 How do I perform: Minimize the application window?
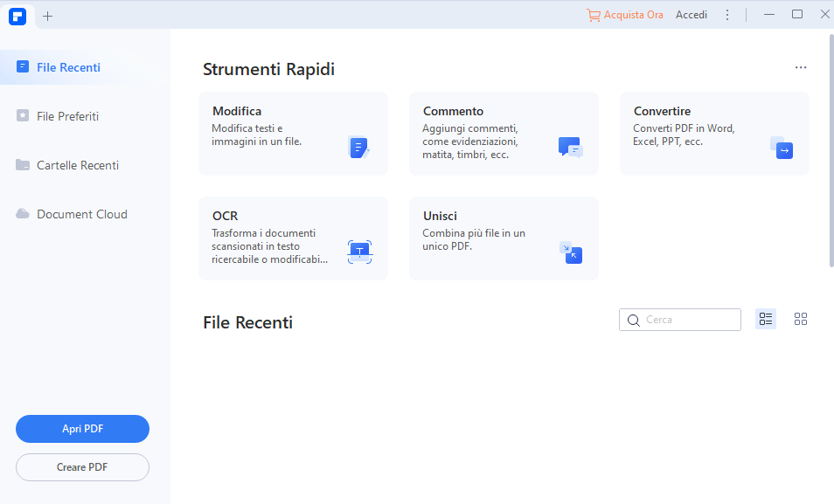[768, 15]
